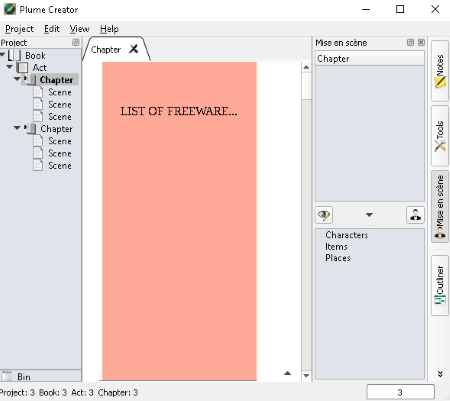The width and height of the screenshot is (450, 401).
Task: Float the Mise en scène dock panel
Action: click(x=410, y=42)
